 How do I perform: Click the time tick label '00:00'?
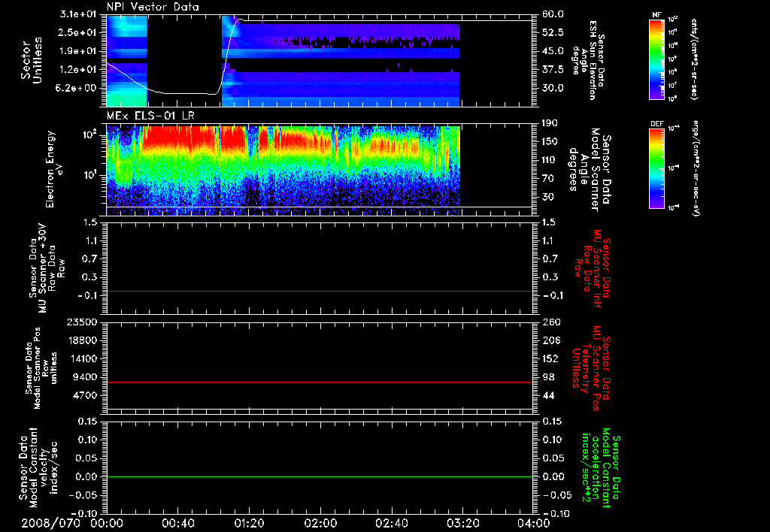(x=107, y=523)
